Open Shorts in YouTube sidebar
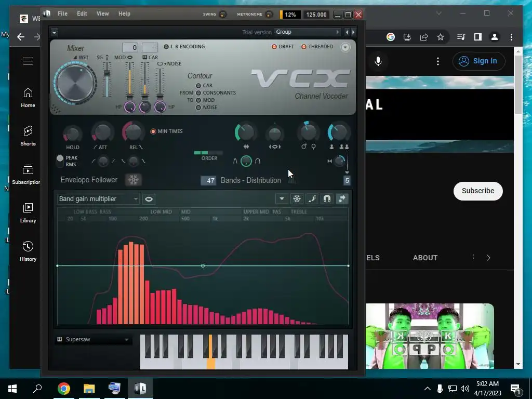This screenshot has height=399, width=532. tap(28, 136)
